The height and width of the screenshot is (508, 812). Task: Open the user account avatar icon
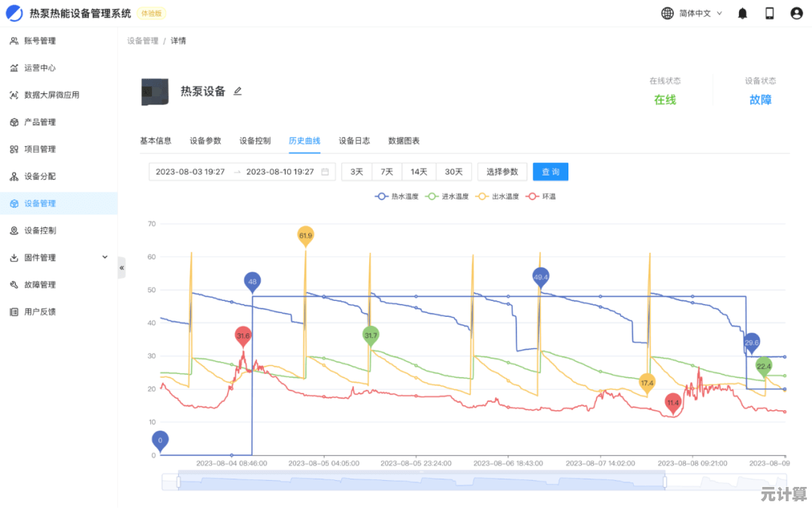tap(796, 13)
